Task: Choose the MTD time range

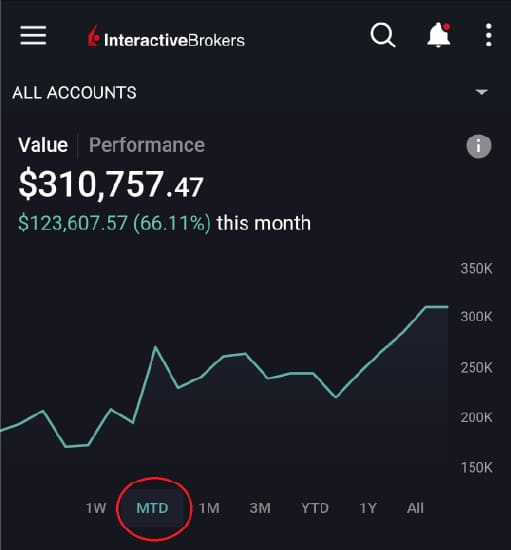Action: (x=153, y=508)
